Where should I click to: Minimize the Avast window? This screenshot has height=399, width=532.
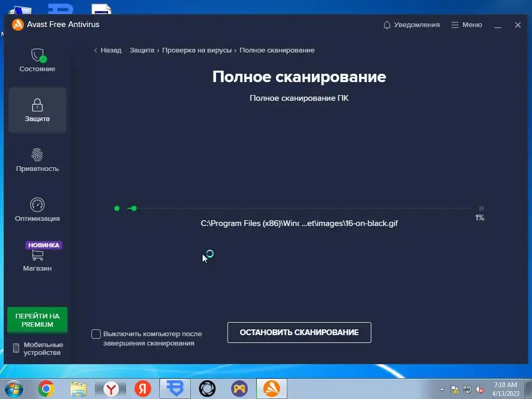[x=498, y=25]
